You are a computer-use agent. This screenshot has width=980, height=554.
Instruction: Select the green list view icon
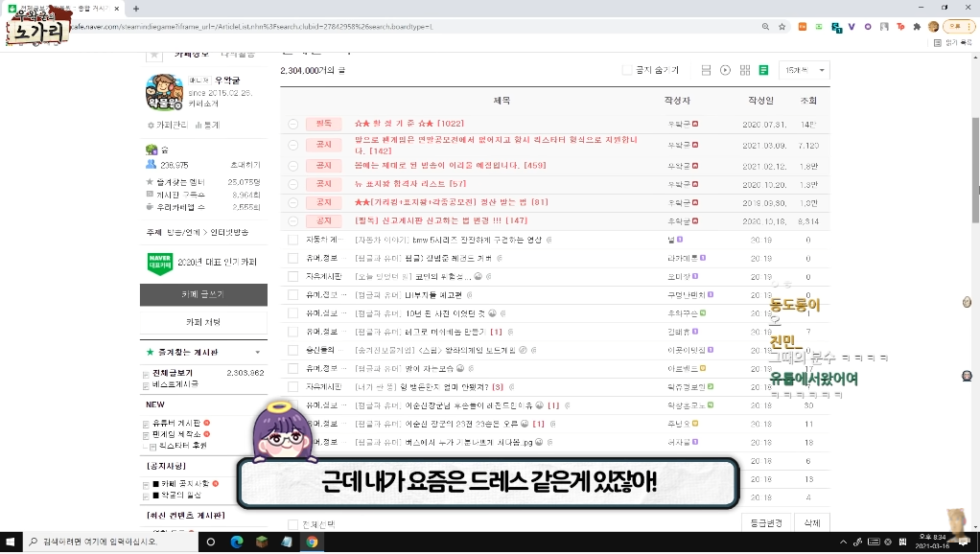[763, 70]
